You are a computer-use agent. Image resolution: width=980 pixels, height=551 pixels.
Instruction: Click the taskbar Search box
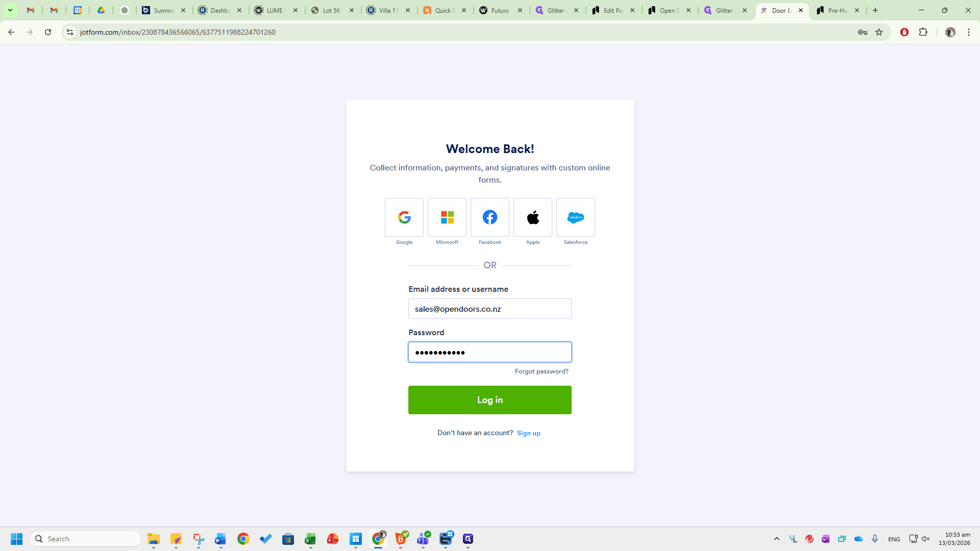[x=85, y=539]
